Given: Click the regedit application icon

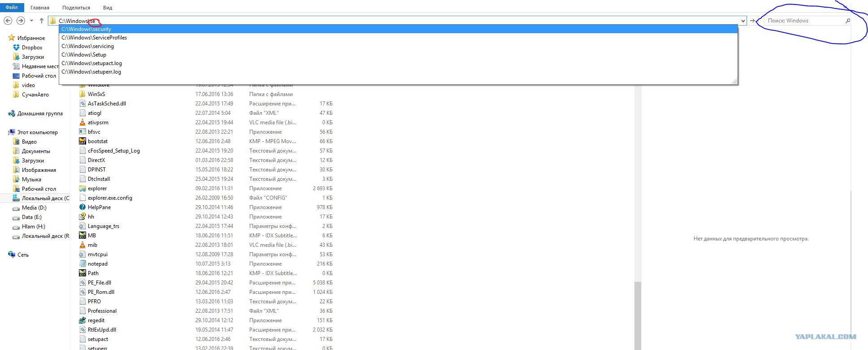Looking at the screenshot, I should pos(82,320).
